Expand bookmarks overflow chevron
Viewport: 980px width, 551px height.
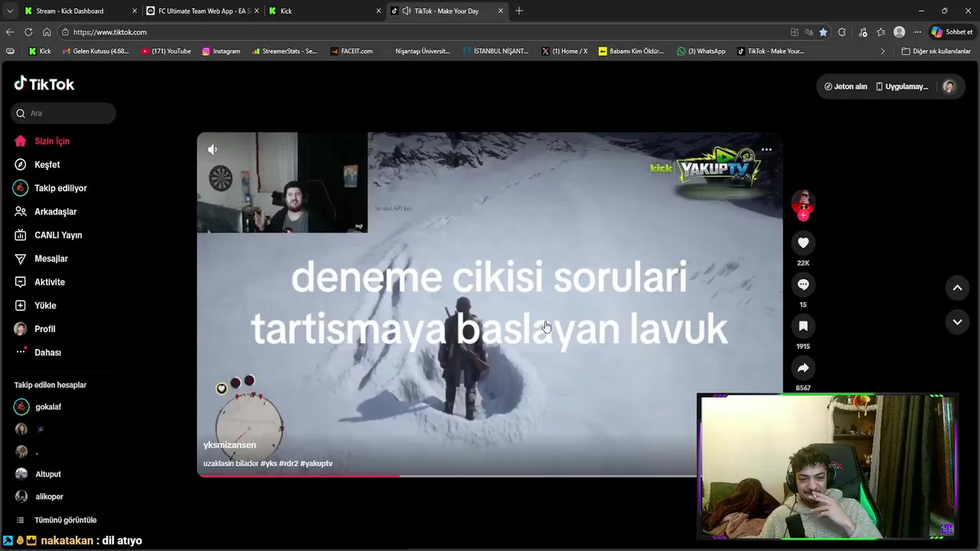pyautogui.click(x=883, y=51)
